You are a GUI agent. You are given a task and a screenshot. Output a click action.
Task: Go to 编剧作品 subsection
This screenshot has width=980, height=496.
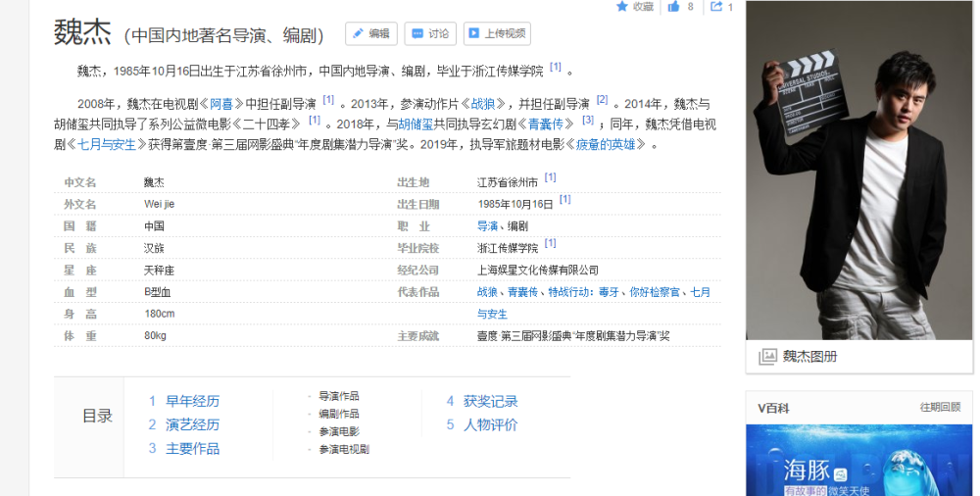click(x=339, y=414)
